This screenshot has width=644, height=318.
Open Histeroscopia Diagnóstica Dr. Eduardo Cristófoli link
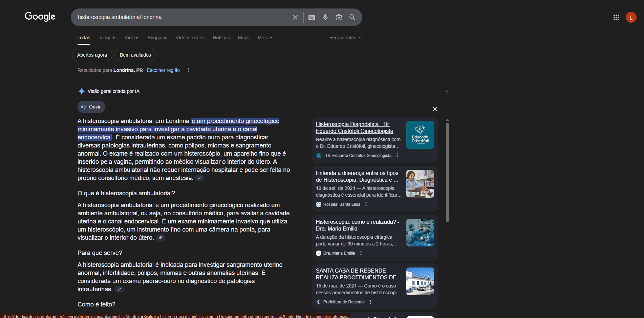[x=355, y=128]
